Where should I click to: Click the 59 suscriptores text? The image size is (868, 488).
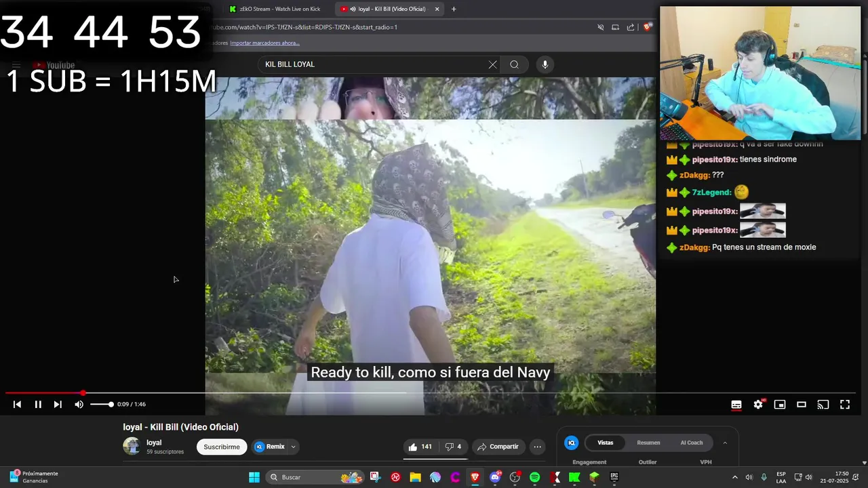pyautogui.click(x=165, y=452)
